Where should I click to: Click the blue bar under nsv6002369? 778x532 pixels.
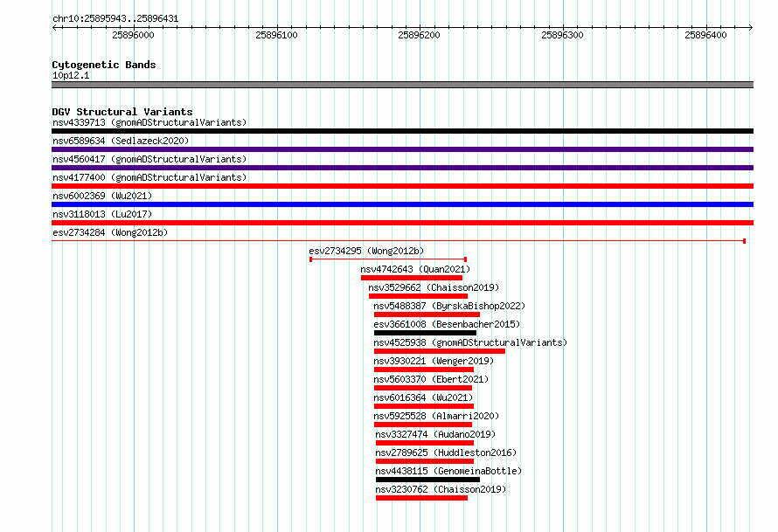402,204
